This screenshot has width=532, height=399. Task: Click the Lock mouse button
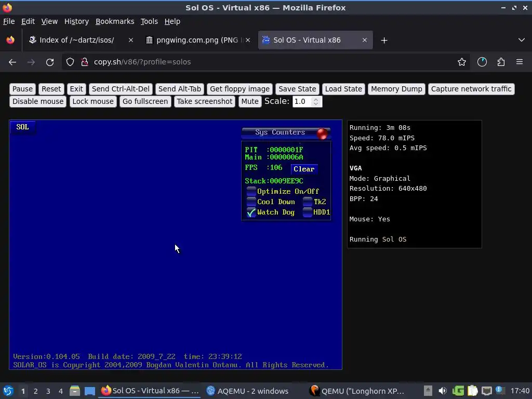point(93,101)
